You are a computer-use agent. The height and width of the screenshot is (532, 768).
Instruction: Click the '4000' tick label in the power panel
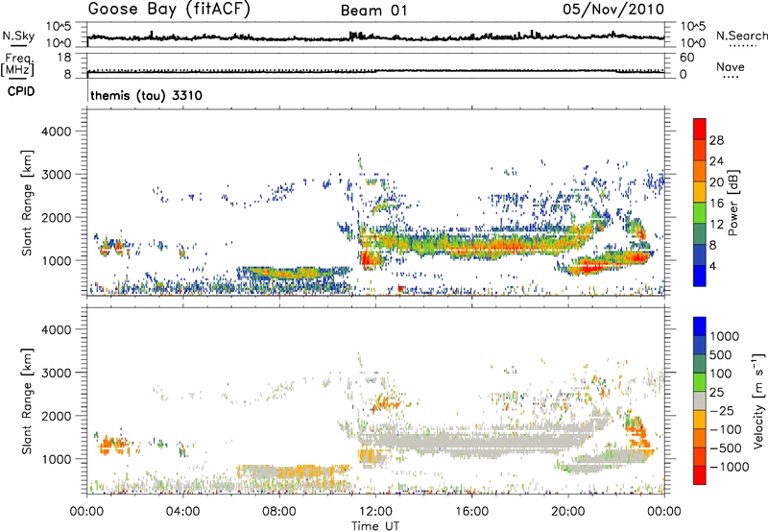click(x=57, y=132)
